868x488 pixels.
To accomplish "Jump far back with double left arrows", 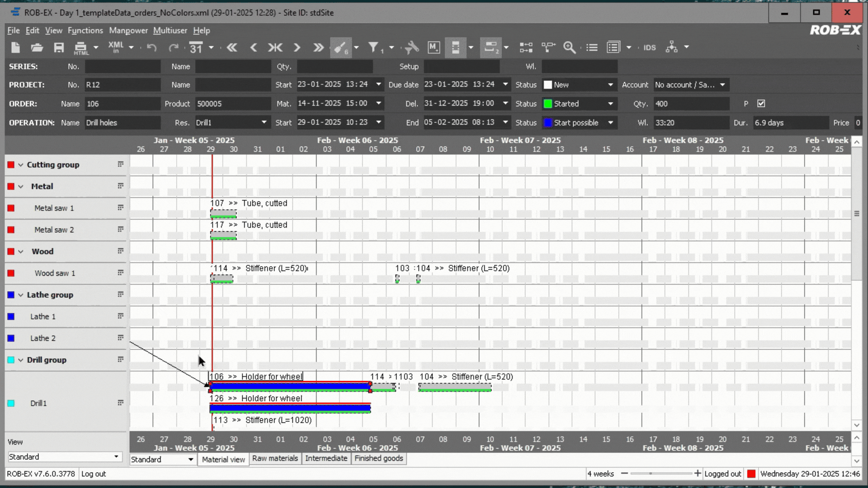I will pyautogui.click(x=232, y=47).
